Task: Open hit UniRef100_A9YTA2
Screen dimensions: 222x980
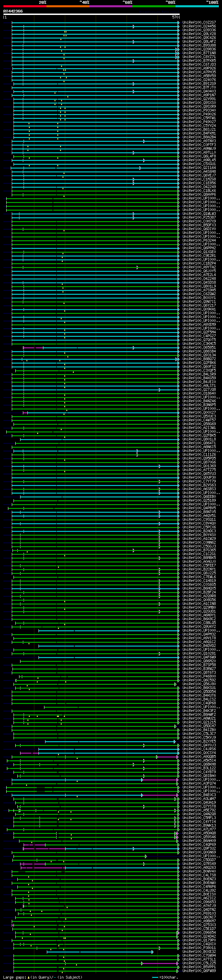Action: [x=199, y=267]
